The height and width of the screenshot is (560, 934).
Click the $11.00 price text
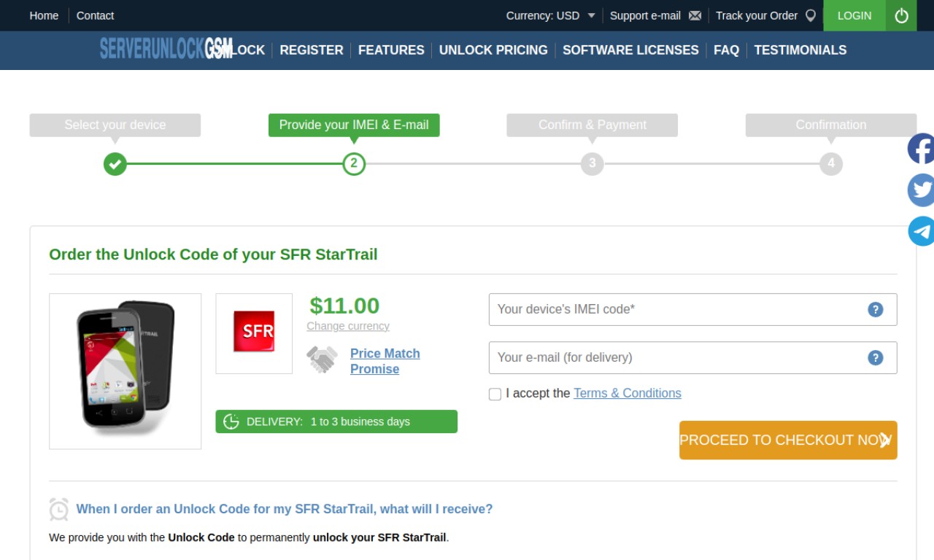coord(344,305)
